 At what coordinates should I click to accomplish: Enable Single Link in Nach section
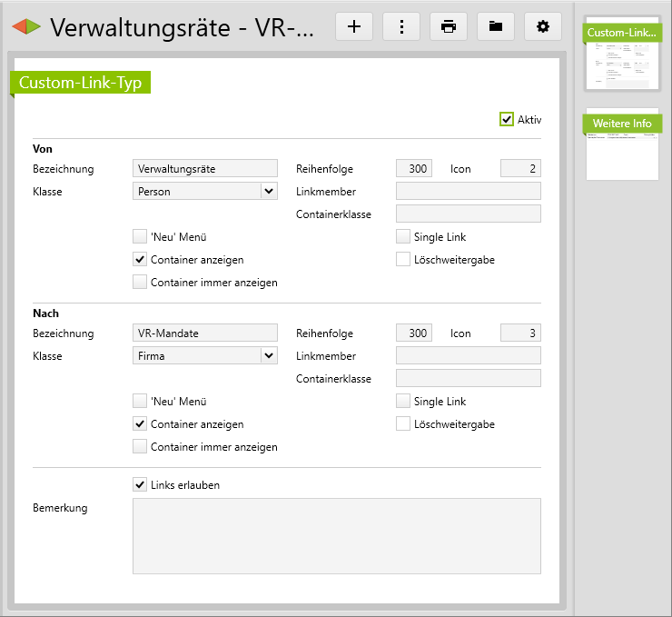tap(403, 402)
